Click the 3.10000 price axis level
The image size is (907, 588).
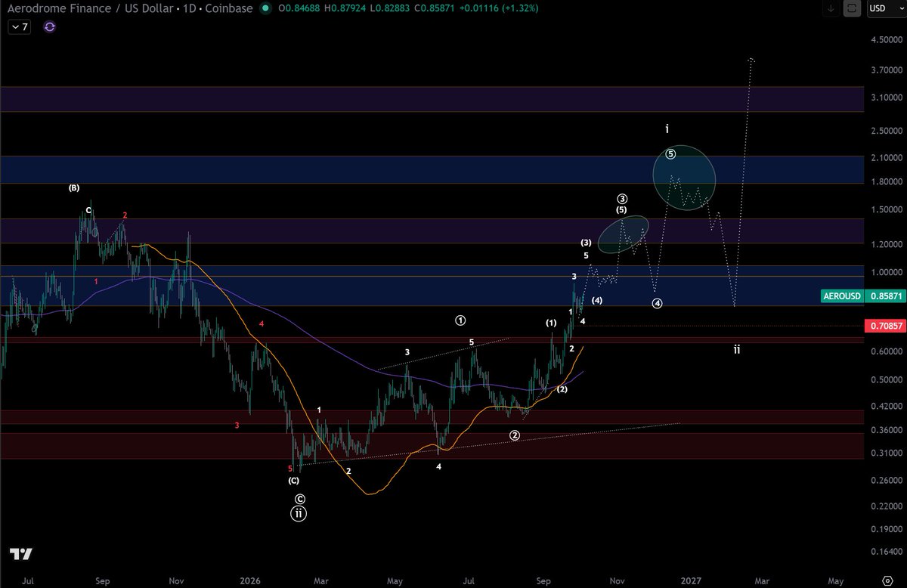click(886, 97)
